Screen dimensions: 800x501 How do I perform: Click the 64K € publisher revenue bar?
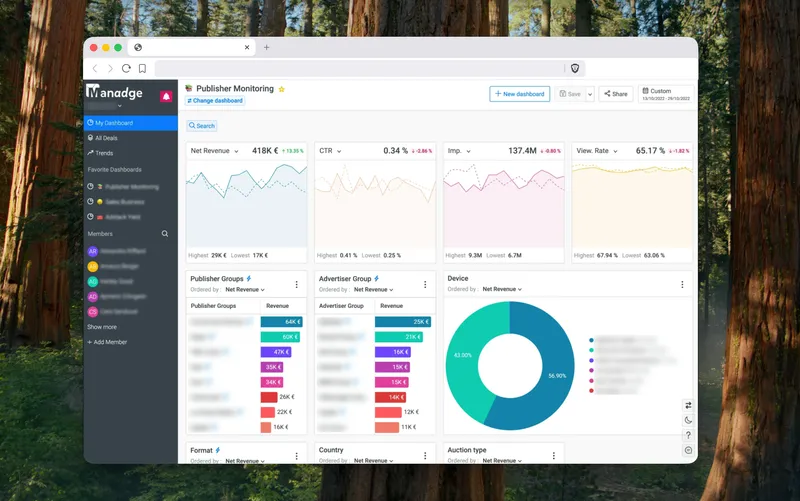(282, 322)
